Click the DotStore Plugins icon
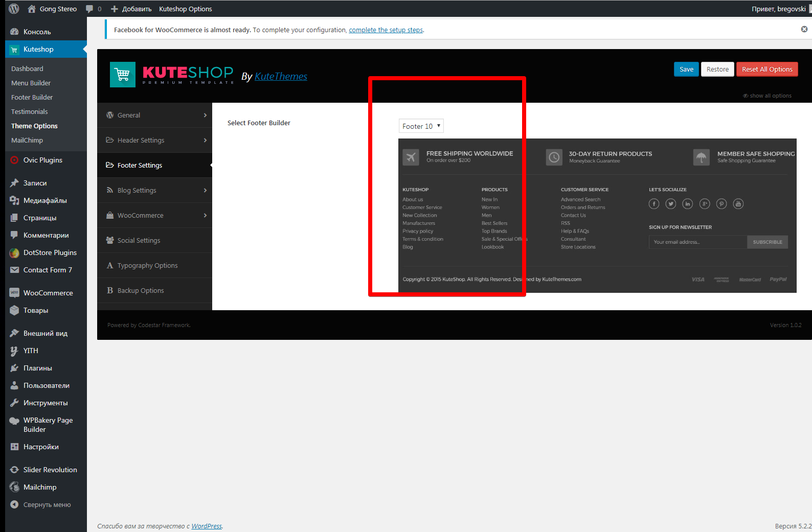The image size is (812, 532). (x=14, y=252)
